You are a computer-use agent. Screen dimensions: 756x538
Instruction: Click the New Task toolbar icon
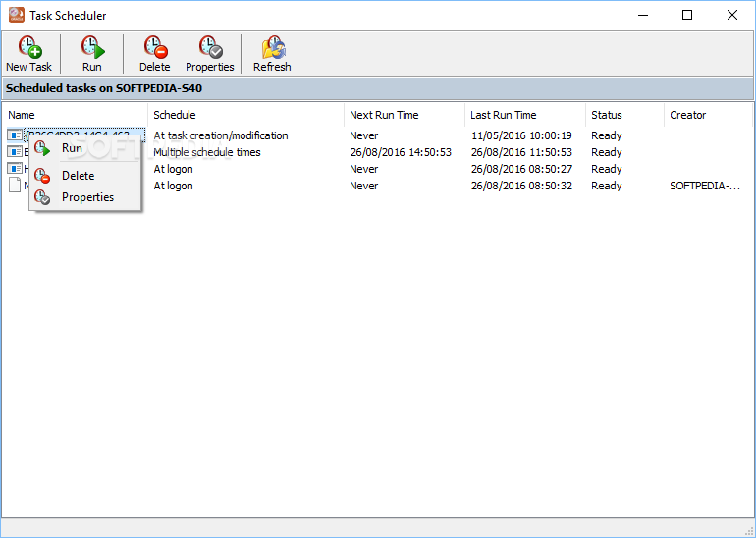click(x=28, y=54)
